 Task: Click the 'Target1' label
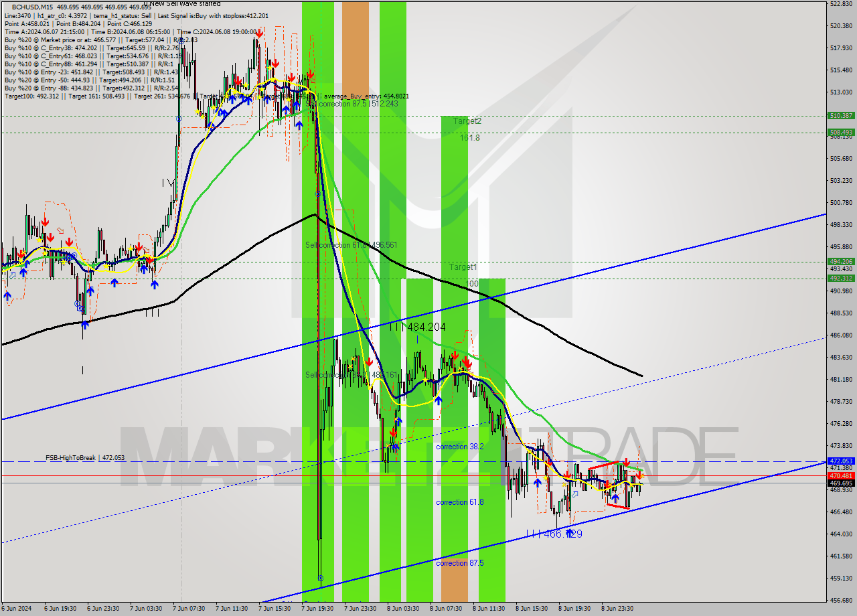(463, 266)
